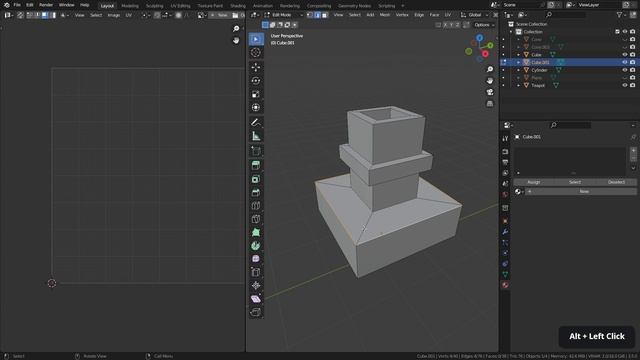Activate the Move tool
This screenshot has width=640, height=360.
click(256, 67)
